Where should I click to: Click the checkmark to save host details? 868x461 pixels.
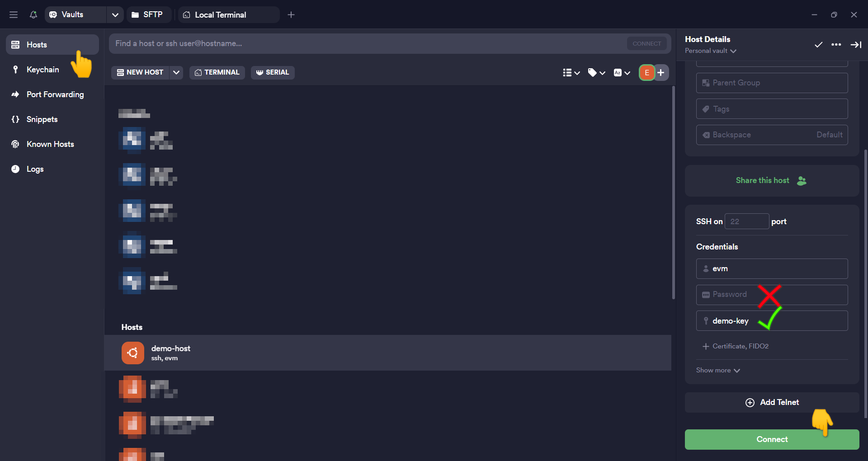click(818, 45)
